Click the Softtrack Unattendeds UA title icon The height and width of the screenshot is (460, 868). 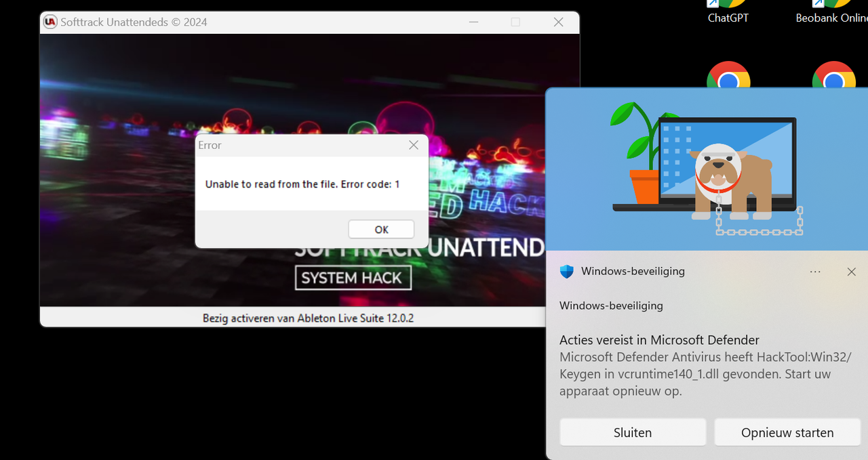click(x=50, y=22)
